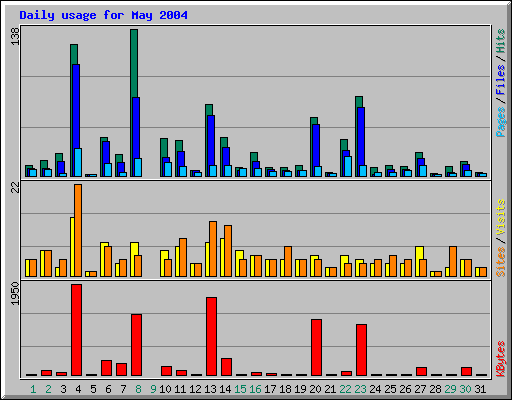Click day 14 on the x-axis
The height and width of the screenshot is (400, 512).
[x=225, y=389]
